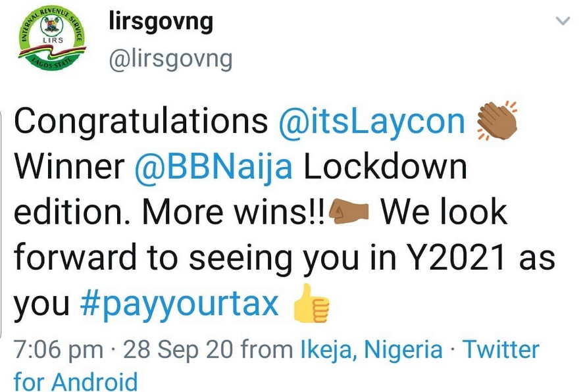
Task: Open the Ikeja, Nigeria location link
Action: (371, 350)
